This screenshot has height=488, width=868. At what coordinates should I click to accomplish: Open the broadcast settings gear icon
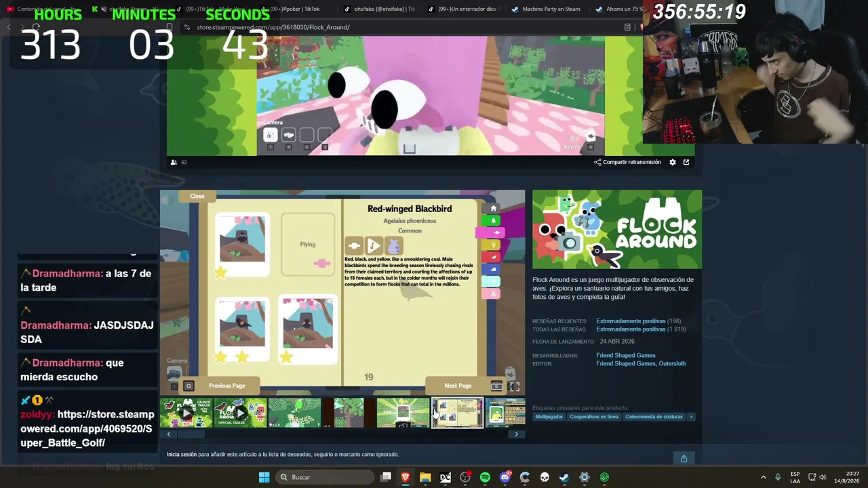[x=673, y=163]
